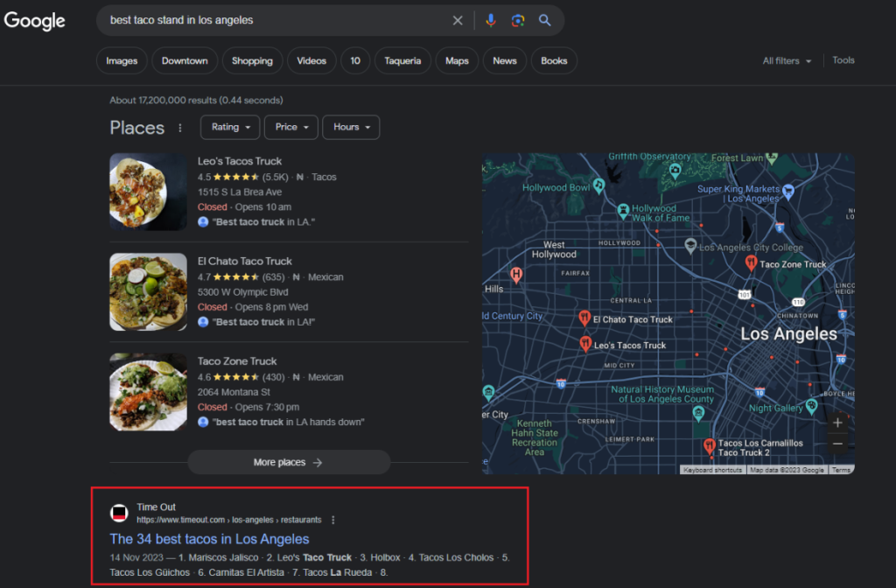Switch to the Videos search tab
The height and width of the screenshot is (588, 896).
pos(311,60)
